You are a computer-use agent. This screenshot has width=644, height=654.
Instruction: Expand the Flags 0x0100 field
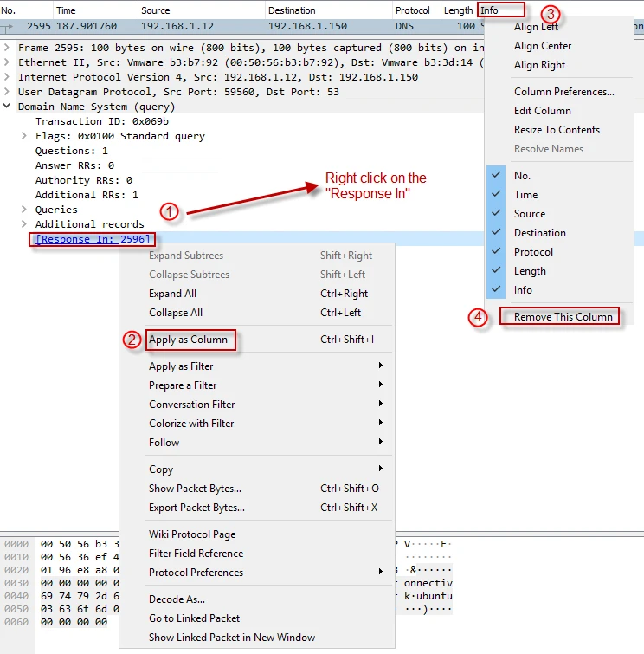[24, 136]
